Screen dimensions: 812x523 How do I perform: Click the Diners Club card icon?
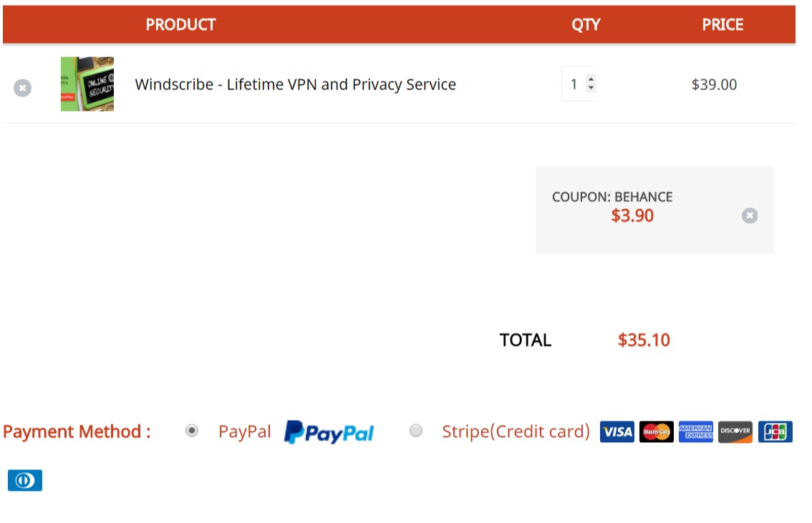pyautogui.click(x=25, y=480)
